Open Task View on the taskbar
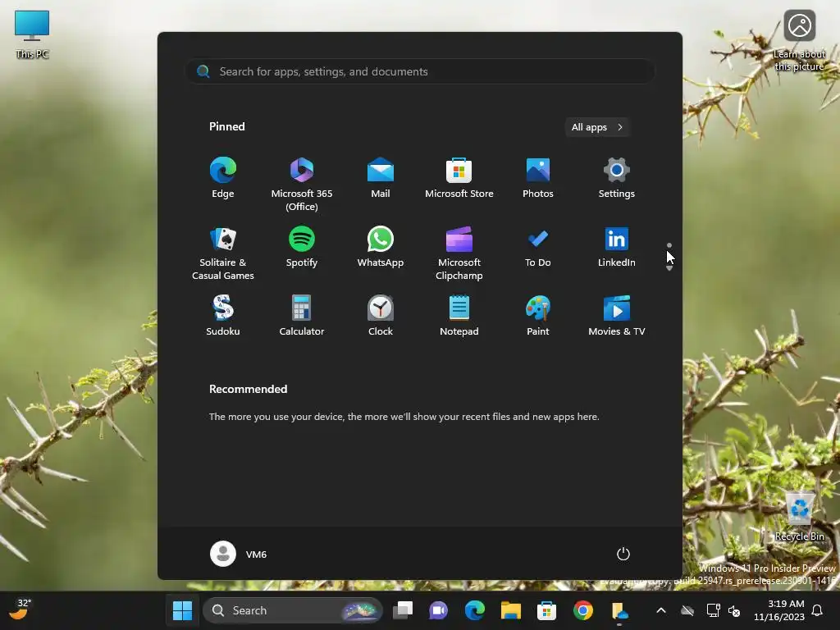This screenshot has width=840, height=630. coord(403,610)
